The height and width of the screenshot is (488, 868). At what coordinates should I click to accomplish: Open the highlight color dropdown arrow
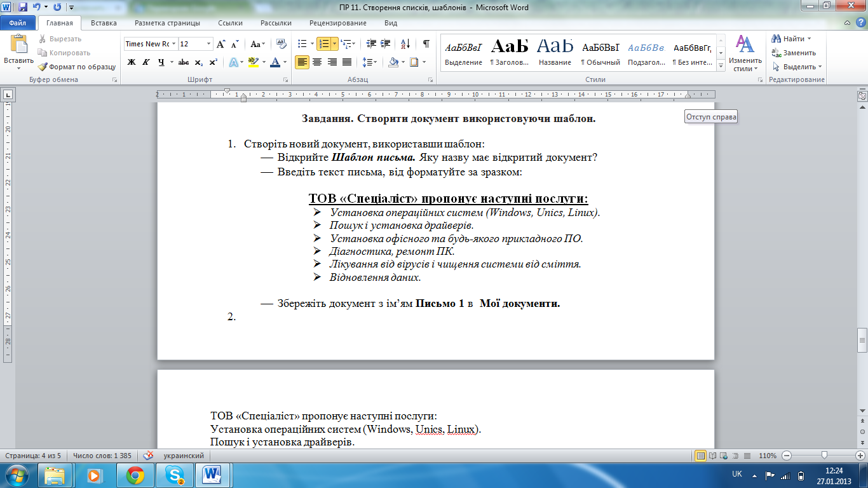click(263, 62)
